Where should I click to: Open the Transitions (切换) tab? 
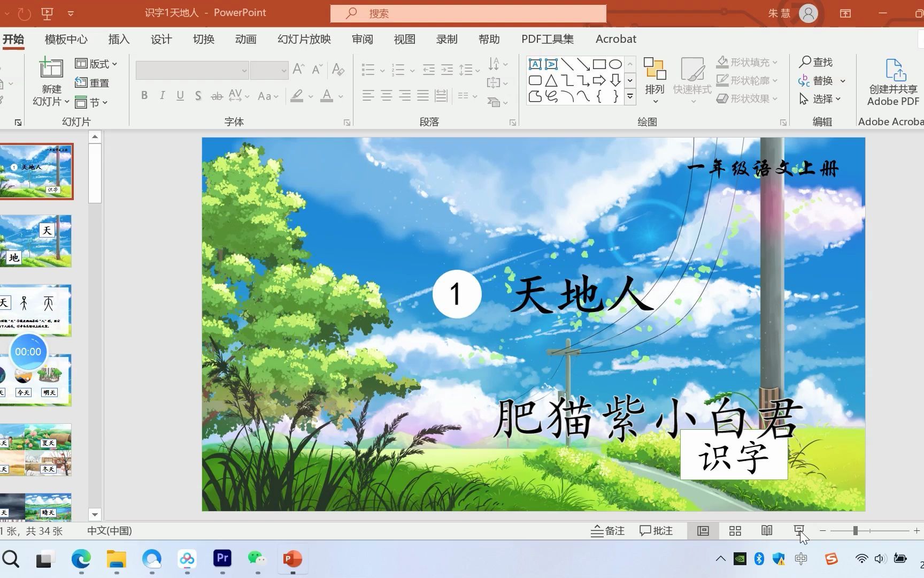click(204, 39)
